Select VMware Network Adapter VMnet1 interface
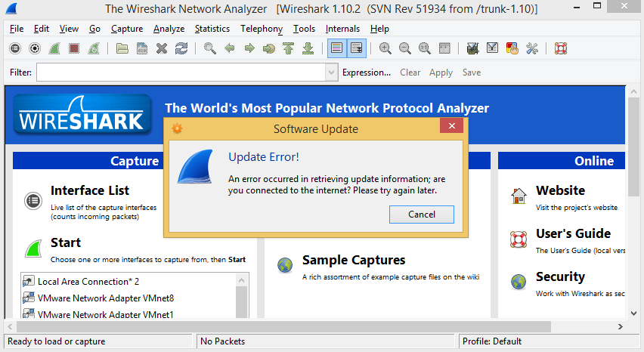The height and width of the screenshot is (352, 644). click(x=105, y=314)
